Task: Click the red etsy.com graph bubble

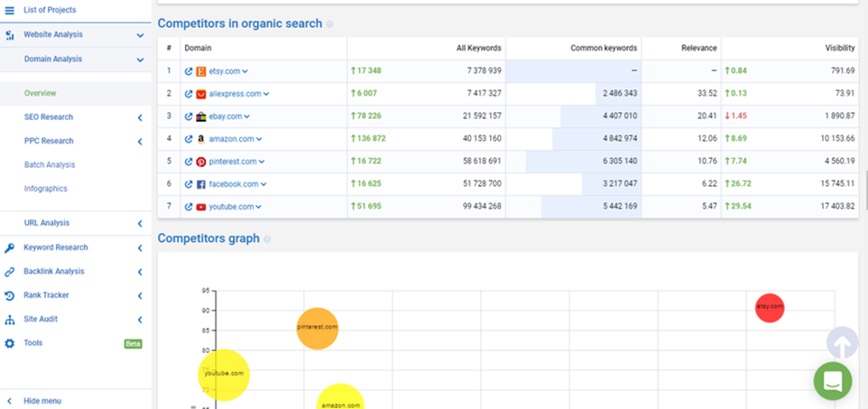Action: pos(770,307)
